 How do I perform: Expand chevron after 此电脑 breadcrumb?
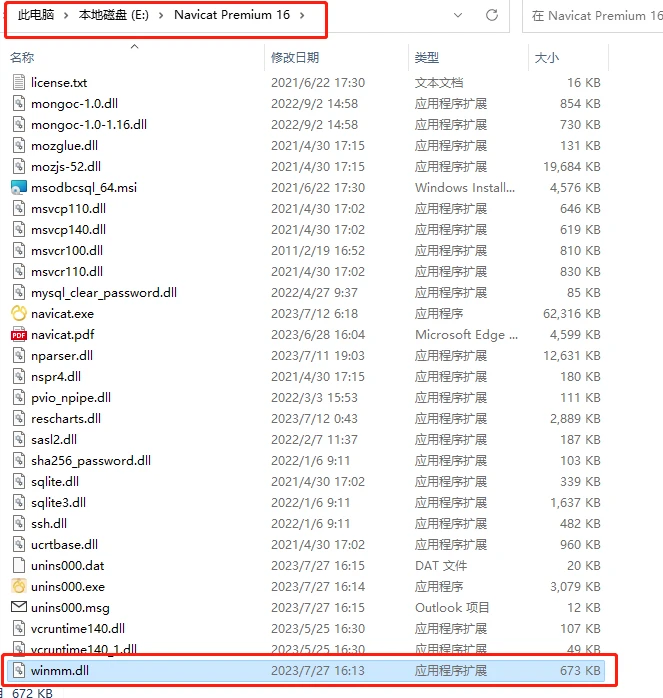pos(66,16)
